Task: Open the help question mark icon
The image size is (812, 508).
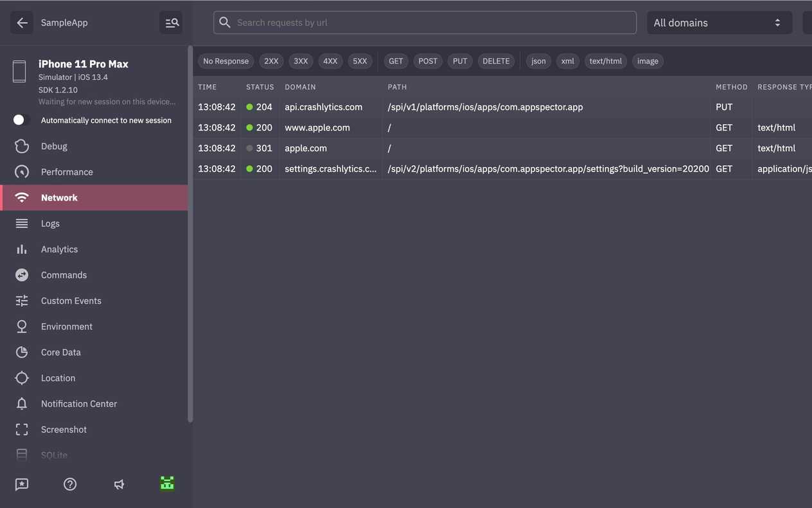Action: (x=70, y=484)
